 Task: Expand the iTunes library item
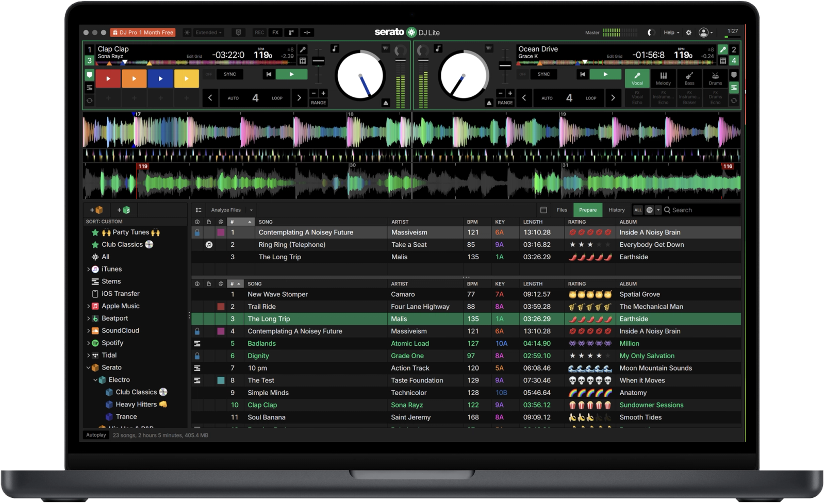pos(88,269)
